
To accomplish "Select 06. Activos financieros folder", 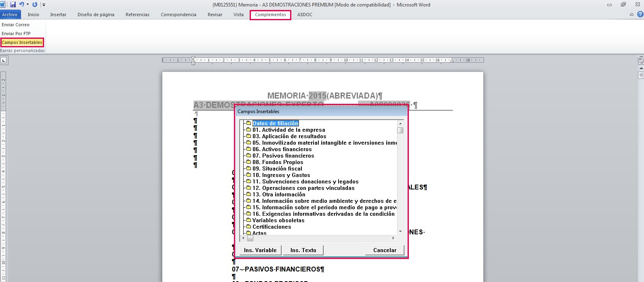I will pos(282,149).
